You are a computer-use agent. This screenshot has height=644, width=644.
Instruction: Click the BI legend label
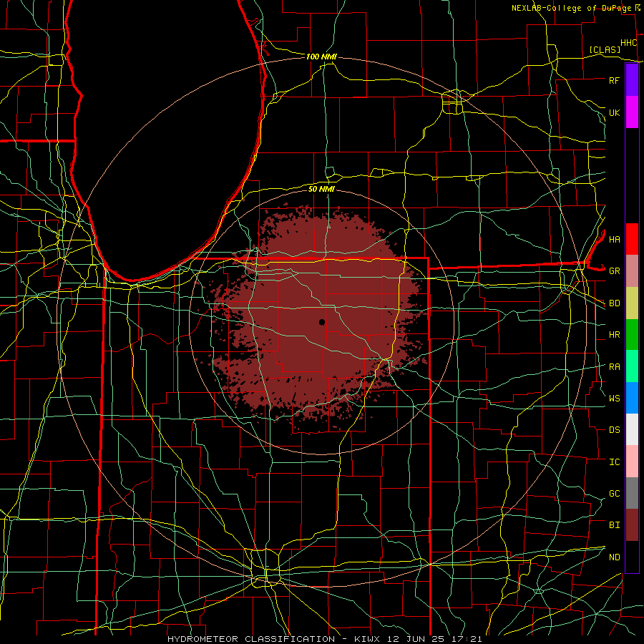(614, 525)
